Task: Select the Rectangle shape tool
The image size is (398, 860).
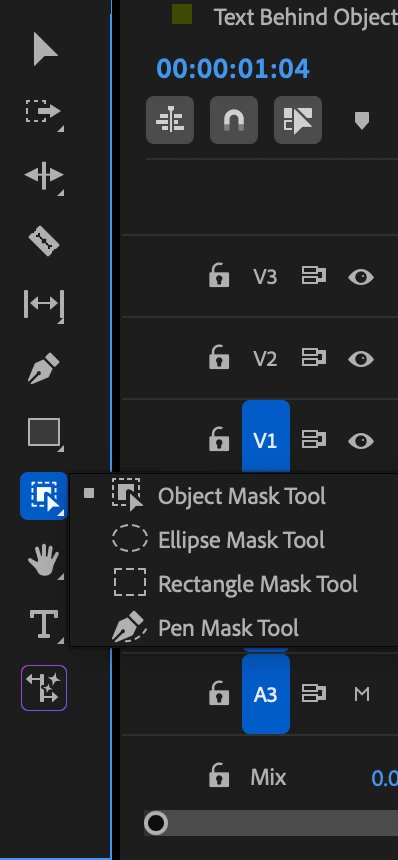Action: (x=44, y=433)
